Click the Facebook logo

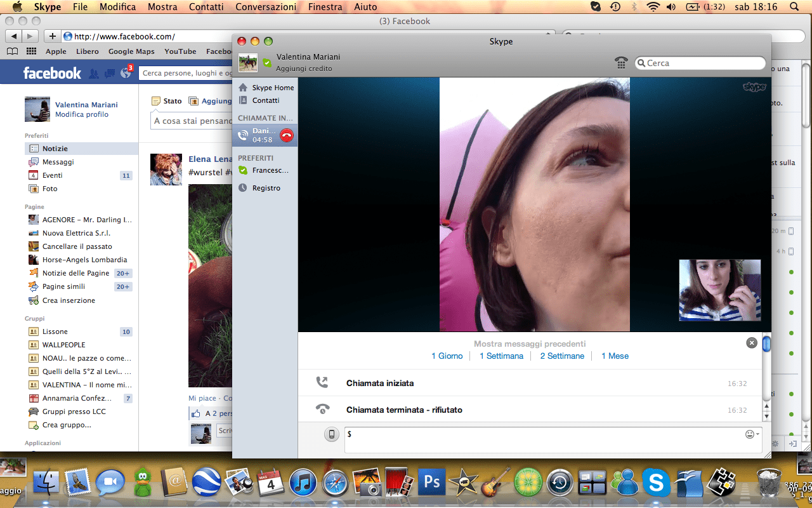click(52, 73)
